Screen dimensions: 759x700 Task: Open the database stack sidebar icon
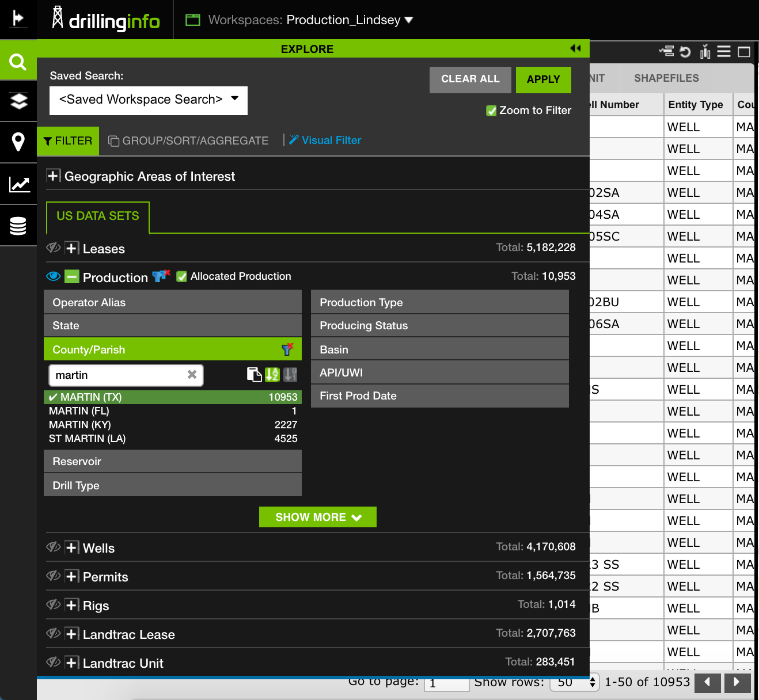coord(18,226)
